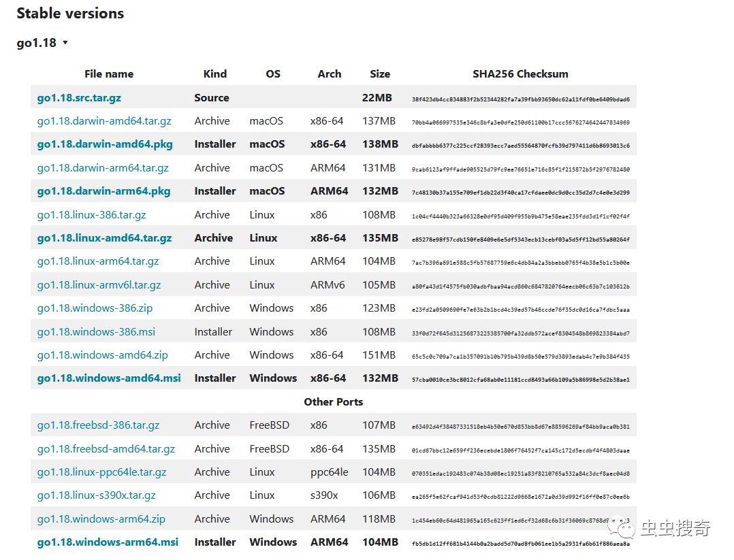The height and width of the screenshot is (560, 734).
Task: Click go1.18.windows-arm64.zip download link
Action: (101, 519)
